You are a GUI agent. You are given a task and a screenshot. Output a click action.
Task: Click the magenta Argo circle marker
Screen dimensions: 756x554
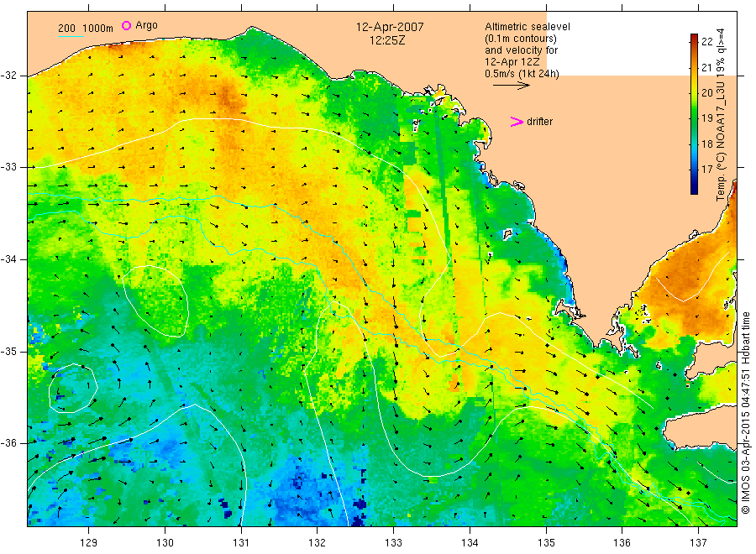[126, 26]
